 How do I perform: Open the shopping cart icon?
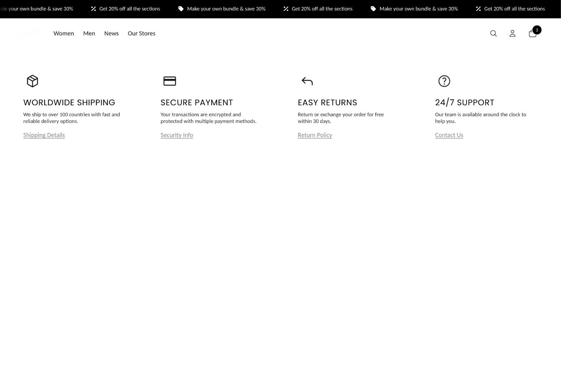pyautogui.click(x=532, y=33)
